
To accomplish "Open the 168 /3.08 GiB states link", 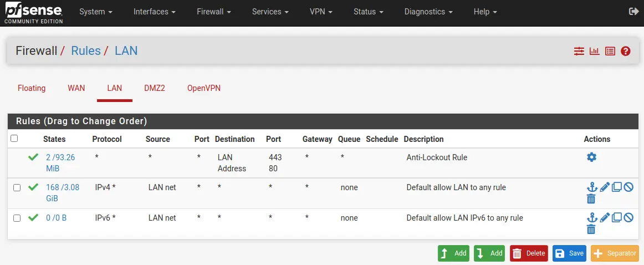I will point(63,193).
